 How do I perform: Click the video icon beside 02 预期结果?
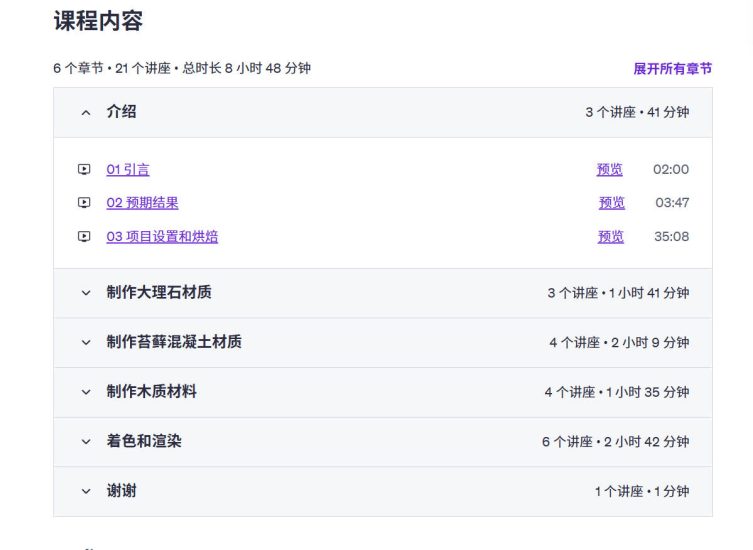[84, 203]
